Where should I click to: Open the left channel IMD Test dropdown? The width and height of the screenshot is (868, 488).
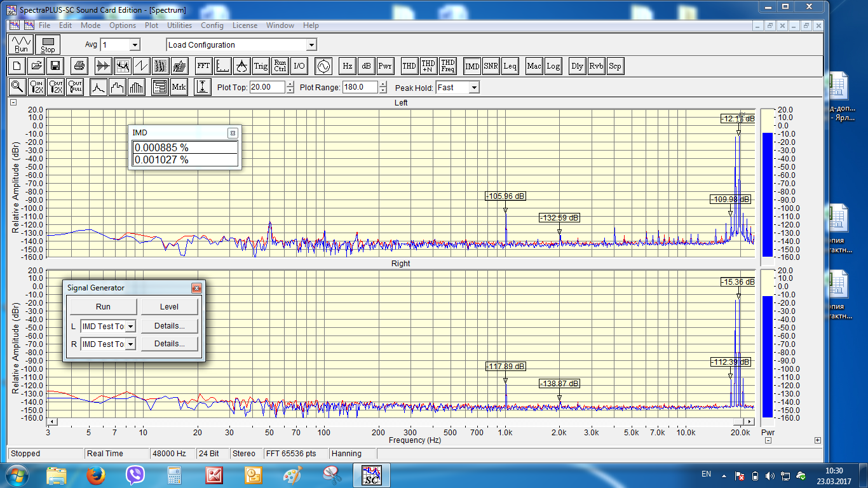pyautogui.click(x=130, y=326)
